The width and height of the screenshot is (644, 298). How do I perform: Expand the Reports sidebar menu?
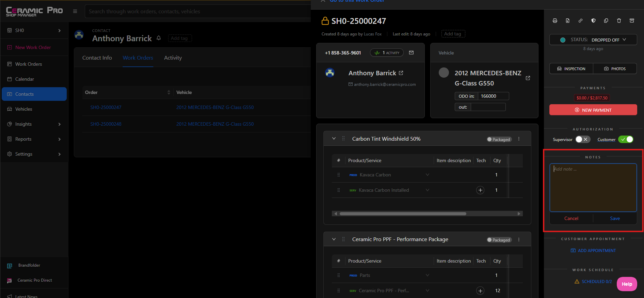tap(34, 139)
